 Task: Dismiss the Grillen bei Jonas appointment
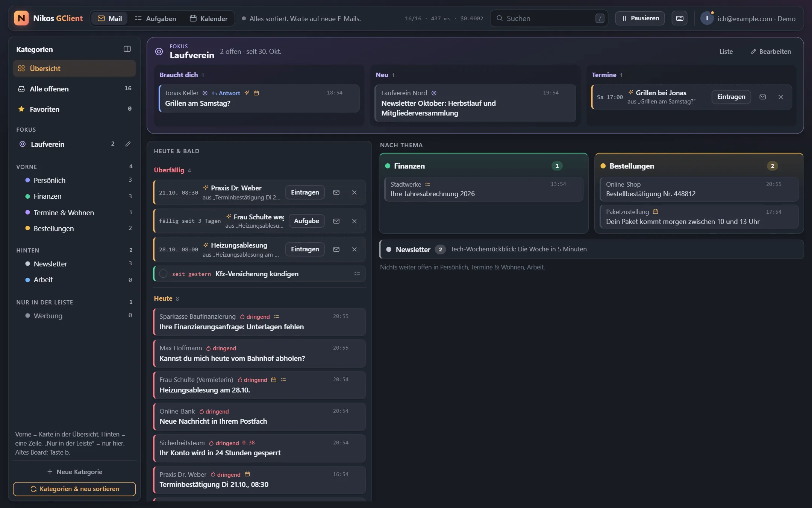(x=781, y=97)
